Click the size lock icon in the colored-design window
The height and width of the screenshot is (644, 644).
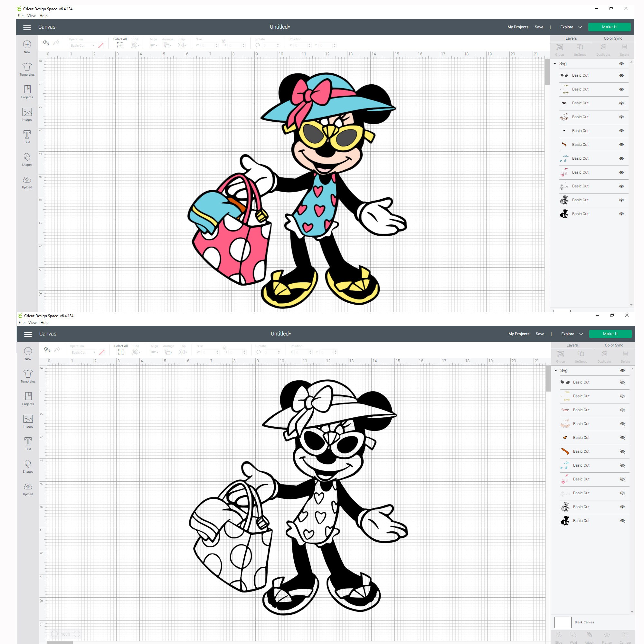(224, 41)
